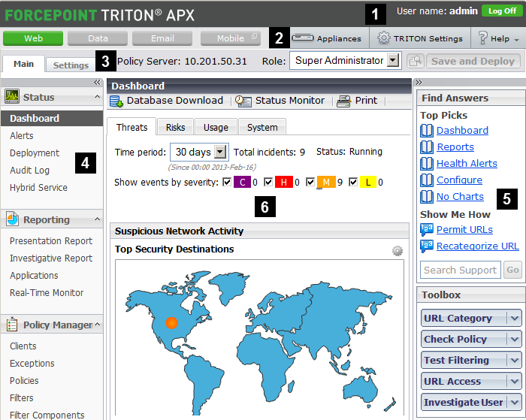526x420 pixels.
Task: Click the orange Medium severity swatch
Action: point(326,182)
